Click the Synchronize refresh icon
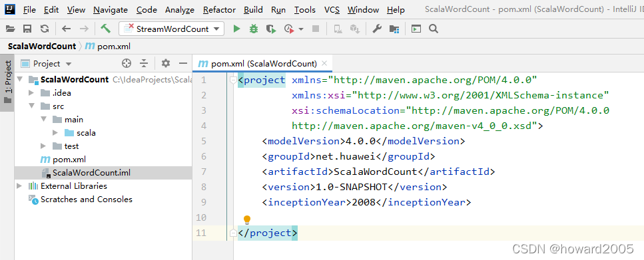The width and height of the screenshot is (644, 260). 45,29
